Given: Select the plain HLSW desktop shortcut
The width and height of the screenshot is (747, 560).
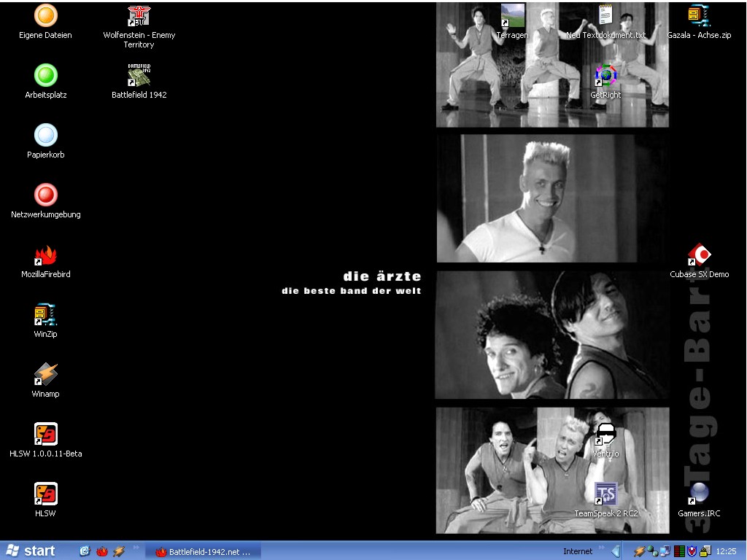Looking at the screenshot, I should tap(46, 500).
